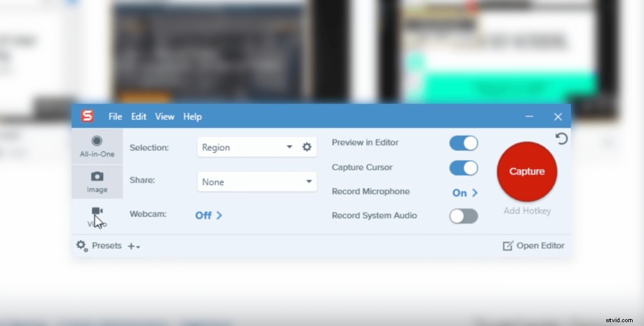The image size is (644, 326).
Task: Click Add Hotkey below Capture
Action: click(528, 211)
